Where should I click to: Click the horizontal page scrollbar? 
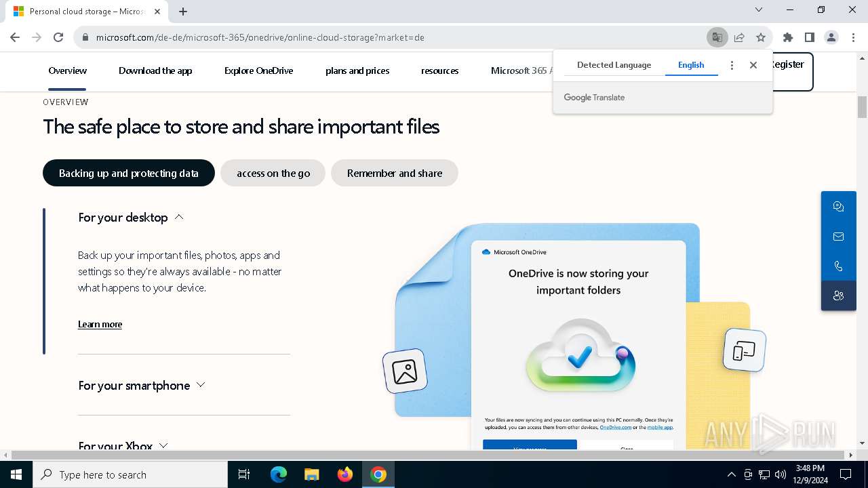(429, 455)
